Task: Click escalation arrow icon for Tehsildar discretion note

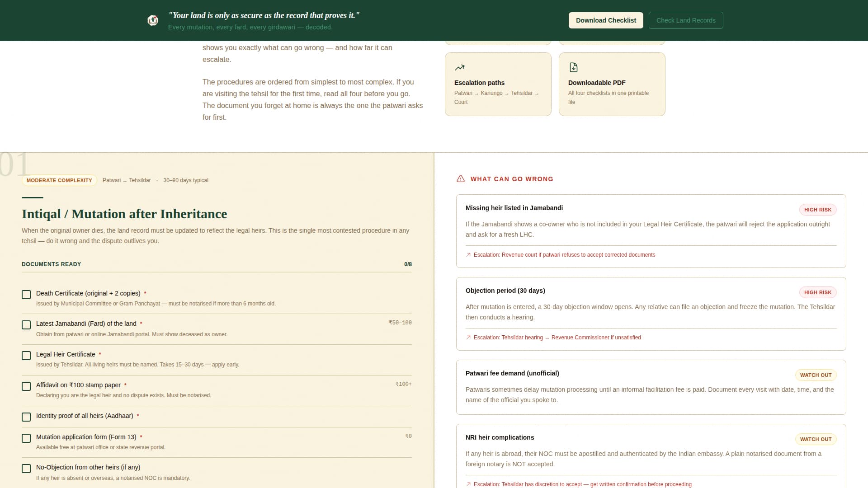Action: [468, 484]
